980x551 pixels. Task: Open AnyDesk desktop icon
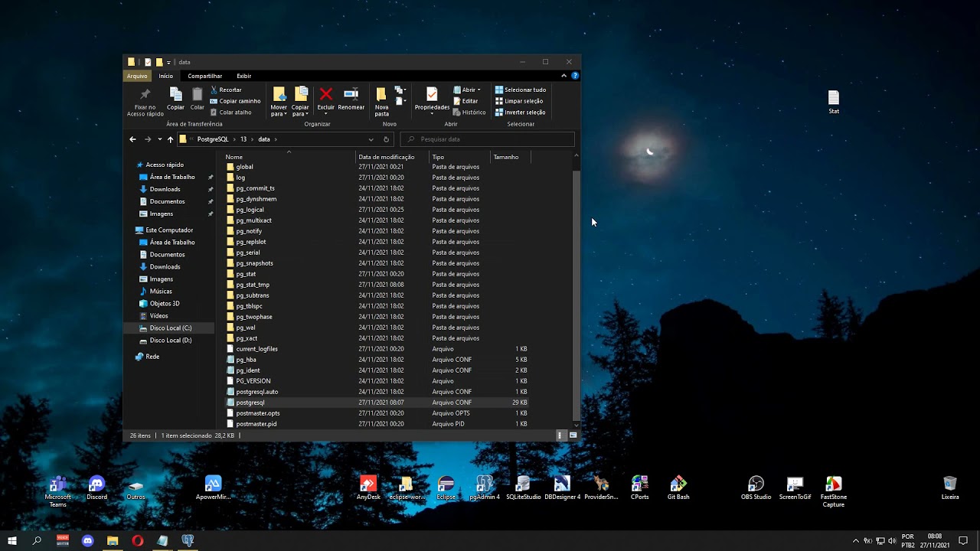coord(368,488)
